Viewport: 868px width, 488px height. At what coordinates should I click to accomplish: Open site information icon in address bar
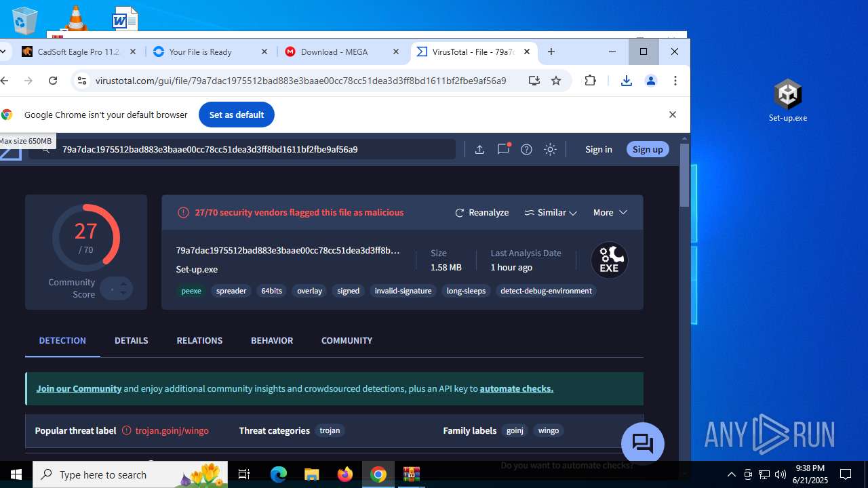click(x=82, y=81)
